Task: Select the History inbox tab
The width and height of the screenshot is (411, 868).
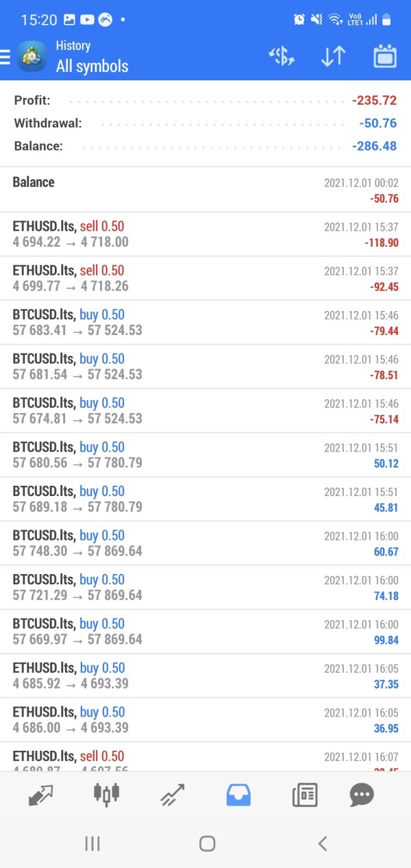Action: pyautogui.click(x=238, y=795)
